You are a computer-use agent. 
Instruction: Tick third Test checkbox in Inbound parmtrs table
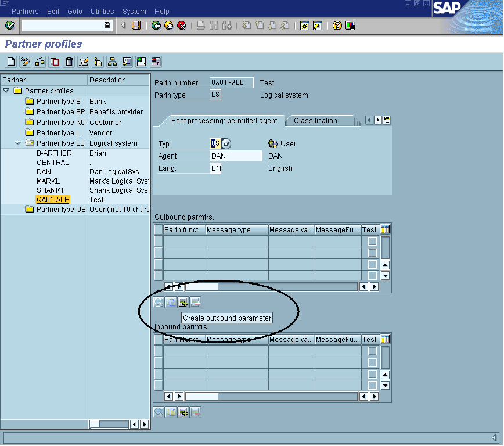(372, 374)
